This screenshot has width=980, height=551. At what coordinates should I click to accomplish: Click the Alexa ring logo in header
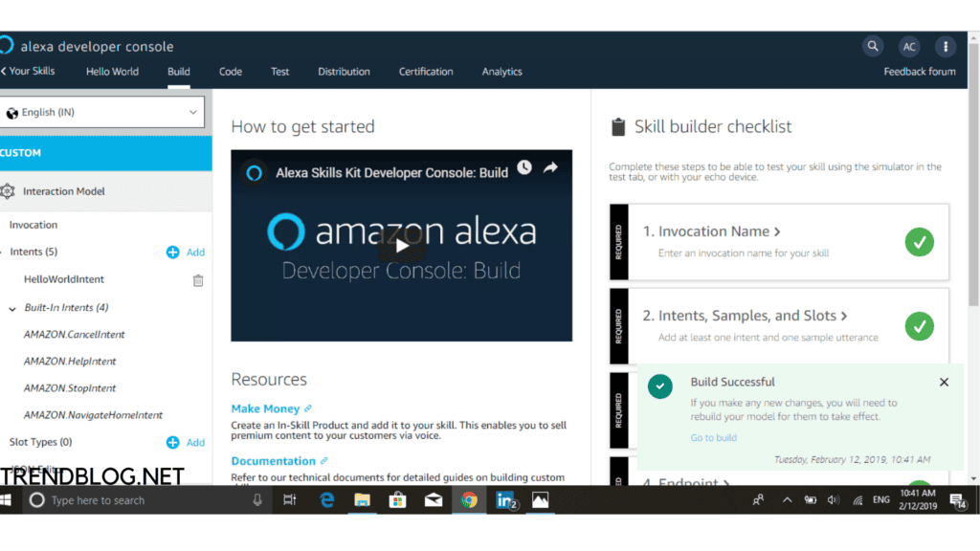point(6,46)
